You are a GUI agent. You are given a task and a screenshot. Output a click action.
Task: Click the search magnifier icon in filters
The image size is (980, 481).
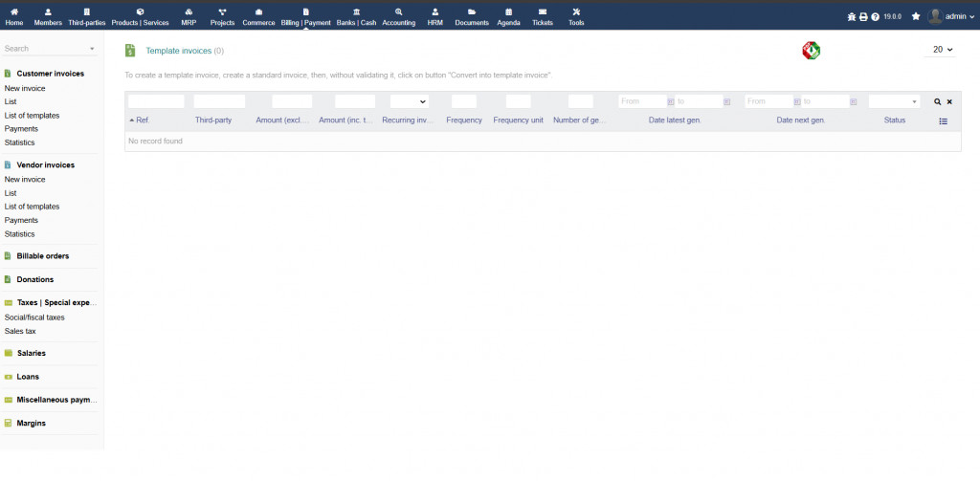click(x=938, y=101)
